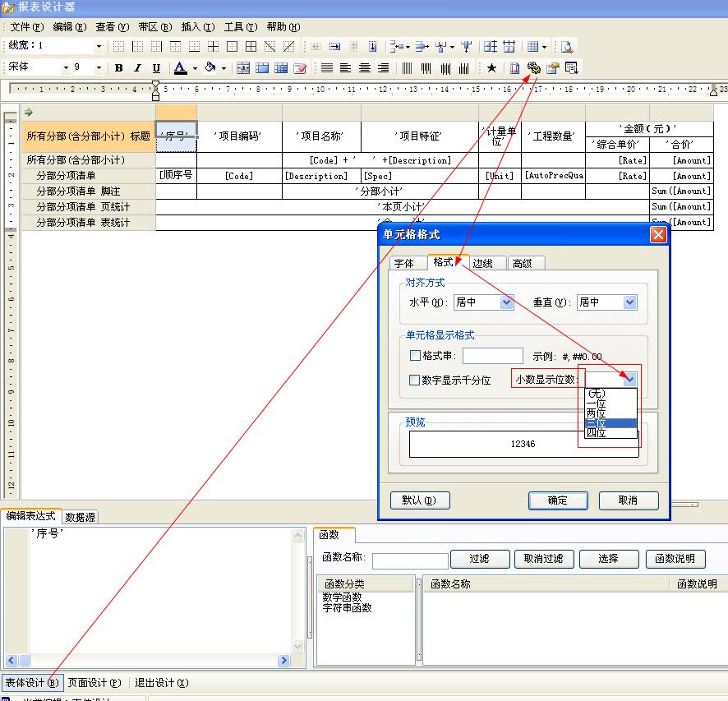Click the gears cell format icon

coord(534,68)
